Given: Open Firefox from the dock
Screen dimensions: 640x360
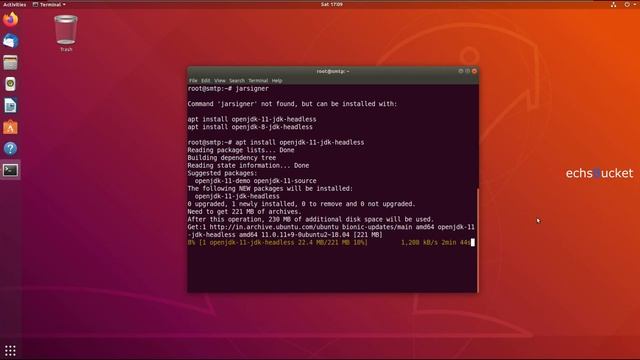Looking at the screenshot, I should click(10, 19).
